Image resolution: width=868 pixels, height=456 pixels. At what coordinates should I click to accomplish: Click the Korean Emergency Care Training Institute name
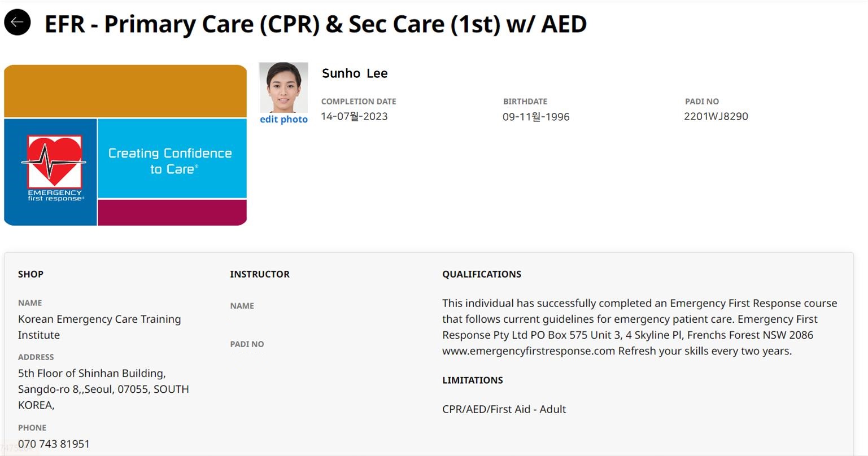99,327
